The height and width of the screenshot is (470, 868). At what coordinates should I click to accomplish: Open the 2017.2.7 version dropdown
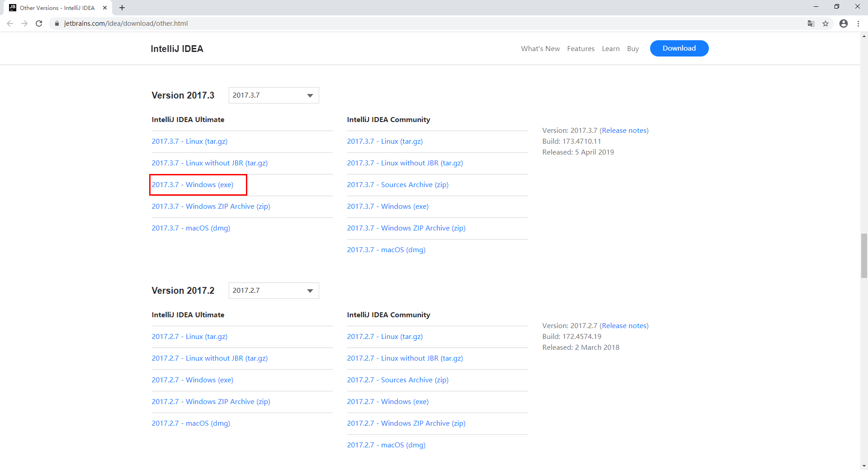click(x=274, y=291)
